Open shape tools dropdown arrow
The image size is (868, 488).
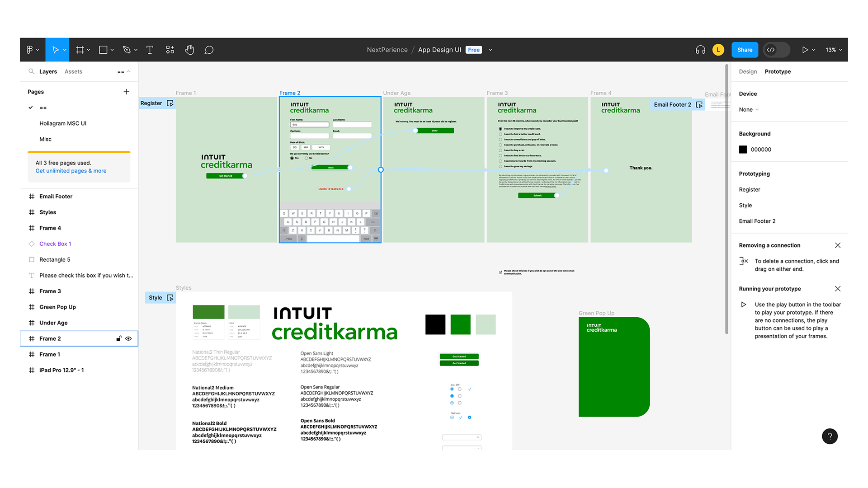[x=112, y=50]
